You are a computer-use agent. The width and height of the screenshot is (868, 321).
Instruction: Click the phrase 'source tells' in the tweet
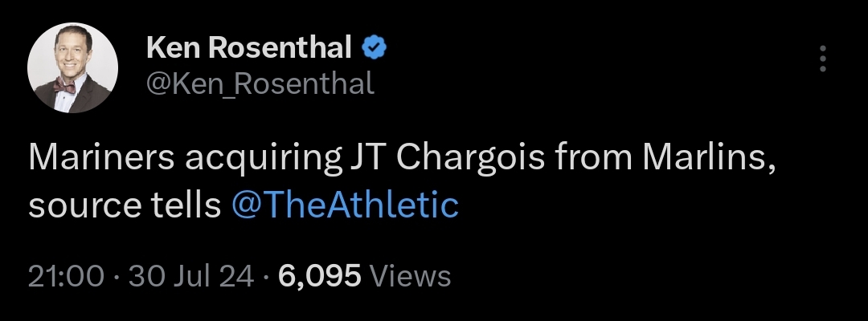tap(125, 205)
